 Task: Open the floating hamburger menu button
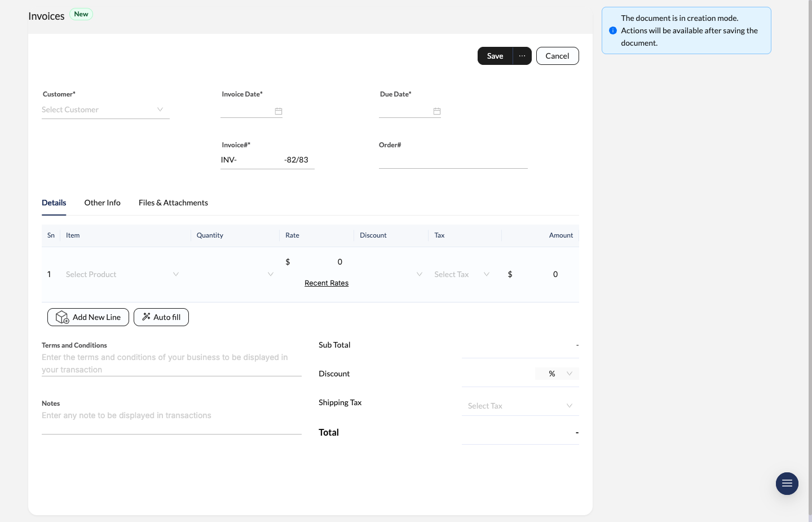click(x=787, y=484)
